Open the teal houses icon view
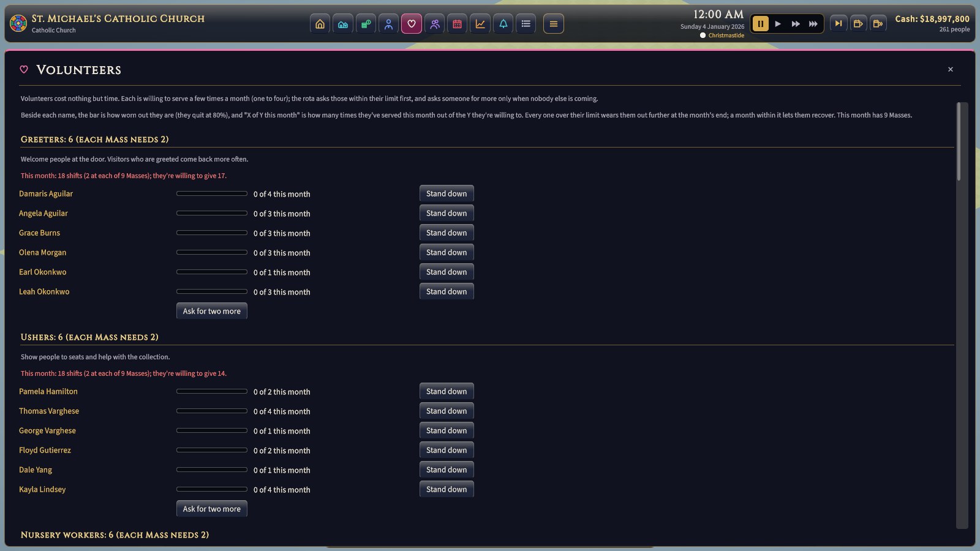 click(x=343, y=24)
